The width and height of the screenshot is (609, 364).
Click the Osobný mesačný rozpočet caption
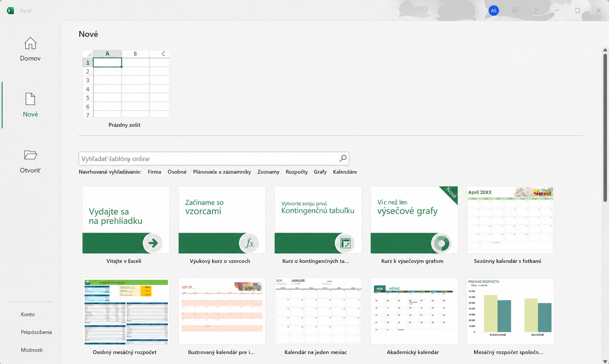124,352
